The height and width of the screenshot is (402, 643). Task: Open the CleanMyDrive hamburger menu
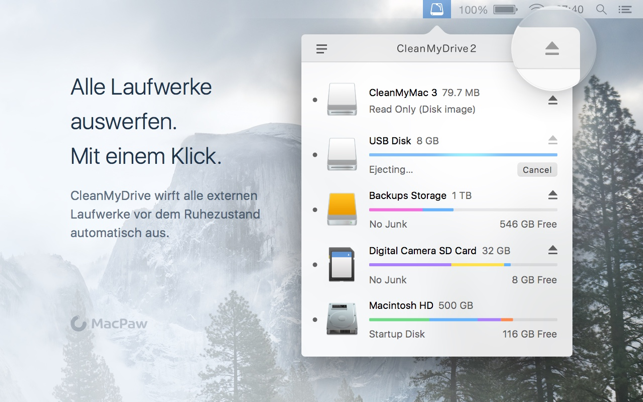pos(322,49)
